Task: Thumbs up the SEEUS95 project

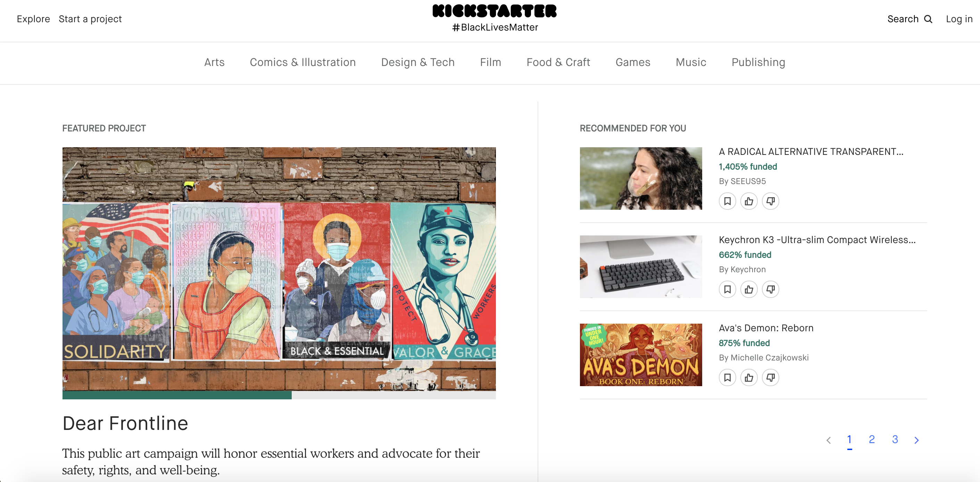Action: pos(749,201)
